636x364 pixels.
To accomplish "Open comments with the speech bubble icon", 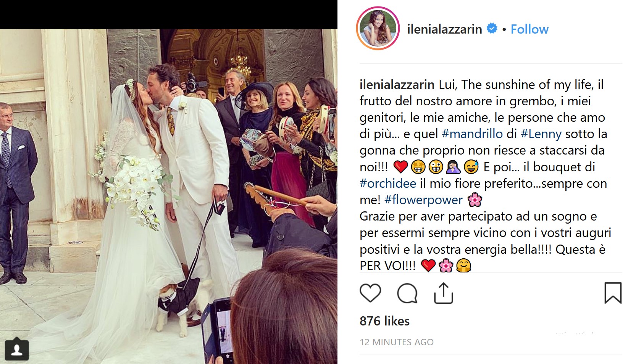I will tap(407, 293).
